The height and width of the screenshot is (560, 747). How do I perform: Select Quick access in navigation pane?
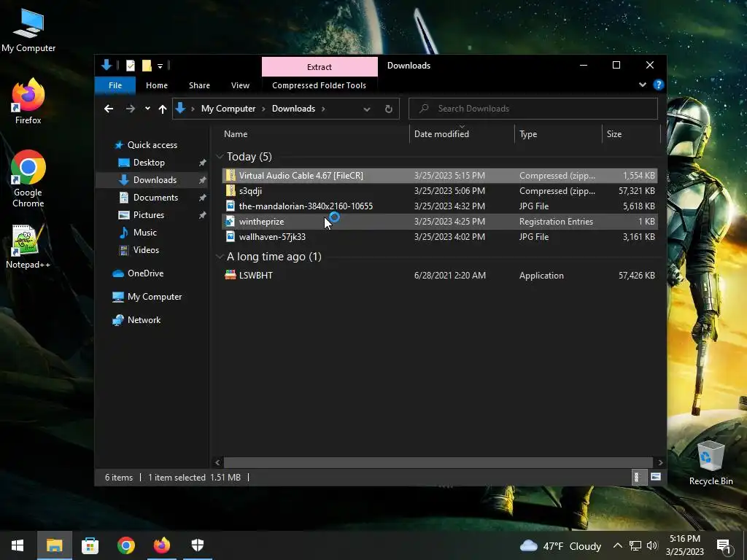[152, 145]
